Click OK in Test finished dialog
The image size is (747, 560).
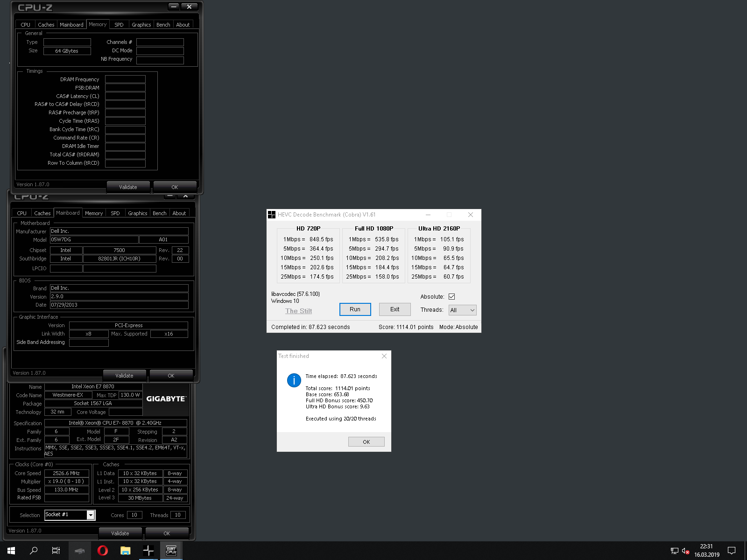(366, 442)
